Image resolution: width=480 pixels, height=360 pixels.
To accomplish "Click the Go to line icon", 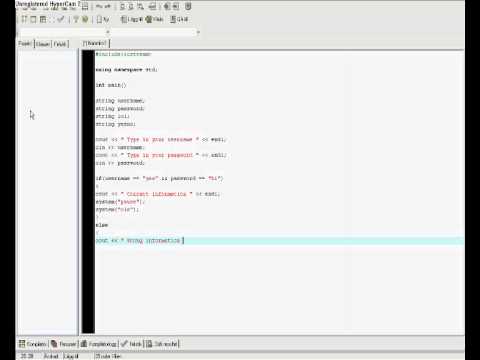I will tap(153, 6).
